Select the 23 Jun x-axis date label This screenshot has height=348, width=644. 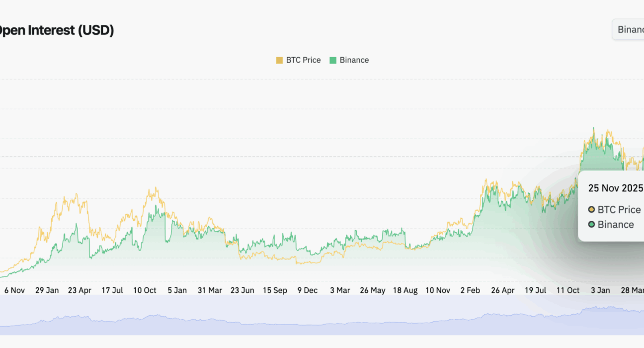click(x=242, y=290)
